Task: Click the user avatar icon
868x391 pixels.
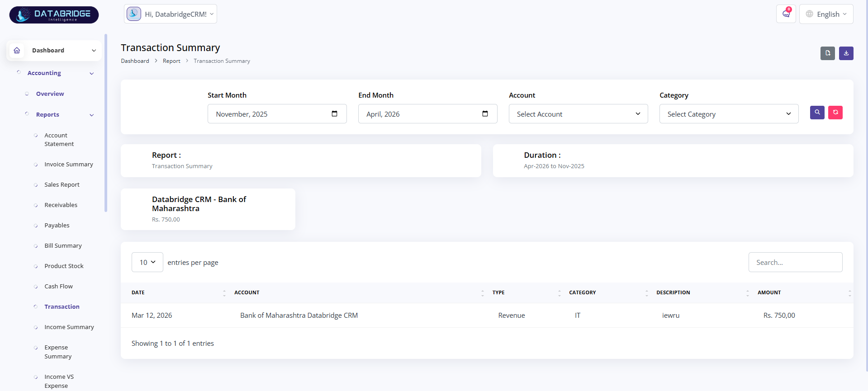Action: pos(134,14)
